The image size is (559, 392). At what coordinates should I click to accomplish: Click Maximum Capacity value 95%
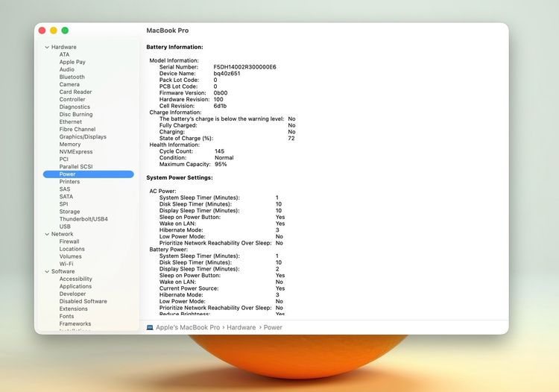coord(221,164)
